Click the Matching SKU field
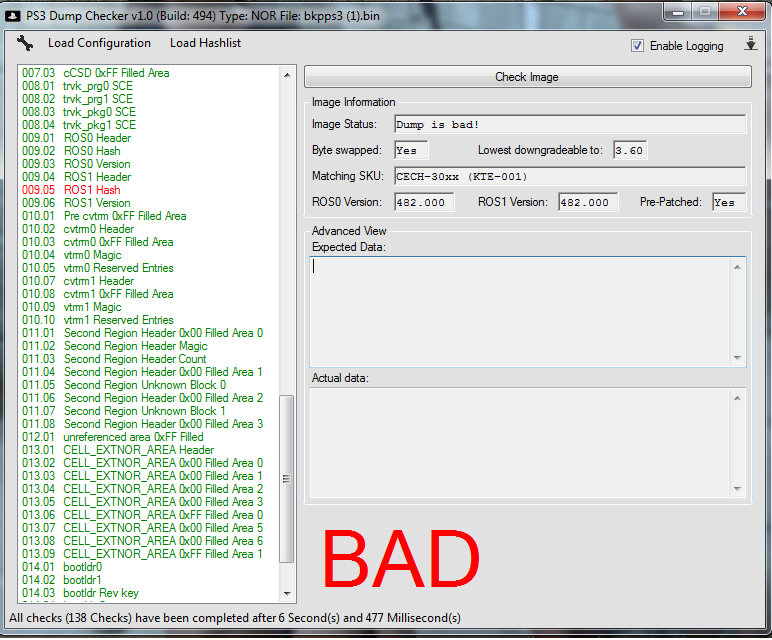772x640 pixels. pos(570,176)
